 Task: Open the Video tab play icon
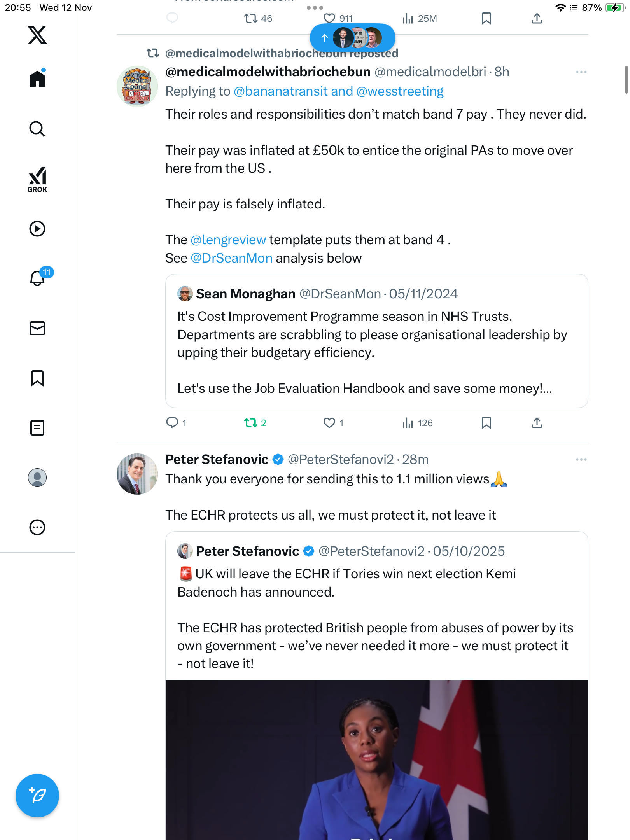click(x=37, y=229)
